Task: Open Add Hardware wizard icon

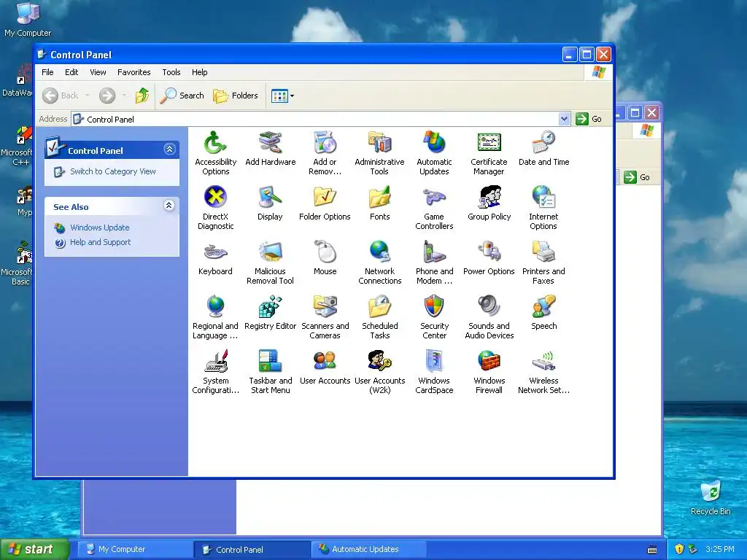Action: click(x=270, y=142)
